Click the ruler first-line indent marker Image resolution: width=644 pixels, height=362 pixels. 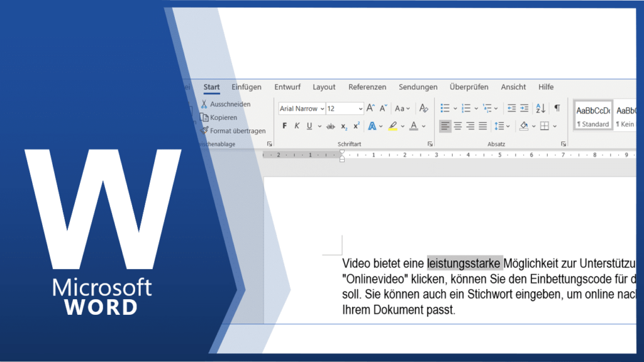tap(342, 152)
